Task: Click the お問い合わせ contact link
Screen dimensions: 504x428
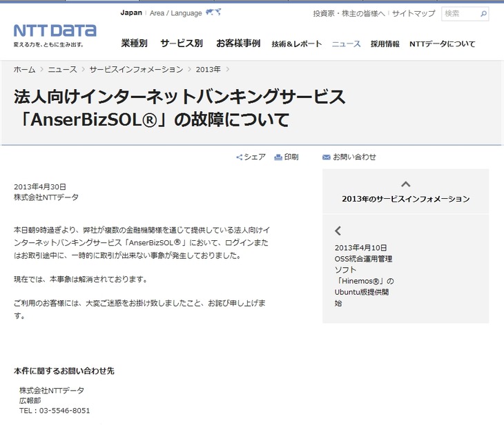Action: [354, 157]
